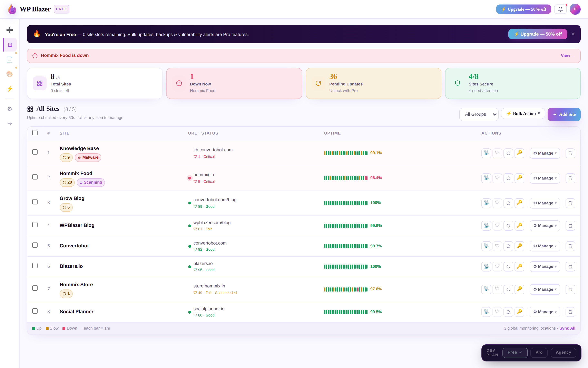The width and height of the screenshot is (588, 368).
Task: Toggle the select-all checkbox in table header
Action: click(35, 133)
